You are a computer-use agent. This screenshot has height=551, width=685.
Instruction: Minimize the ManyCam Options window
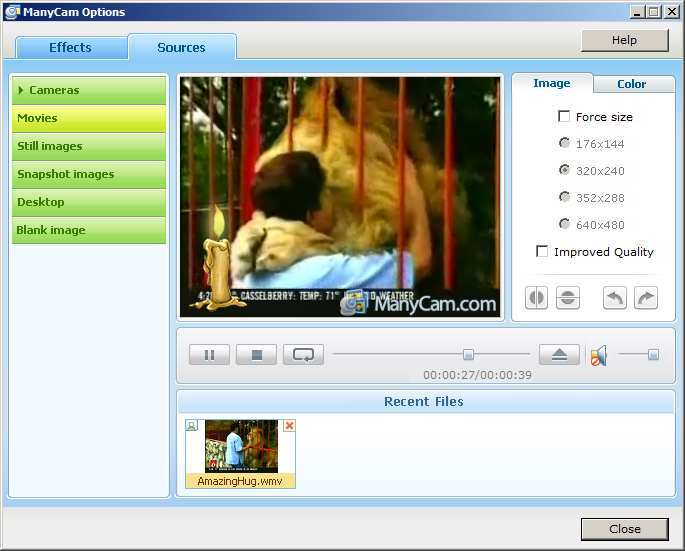[637, 12]
